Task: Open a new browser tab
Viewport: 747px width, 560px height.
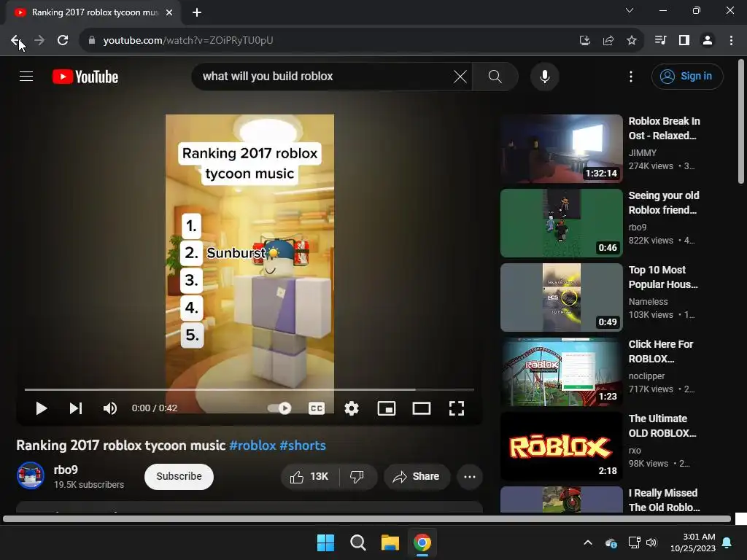Action: pyautogui.click(x=197, y=12)
